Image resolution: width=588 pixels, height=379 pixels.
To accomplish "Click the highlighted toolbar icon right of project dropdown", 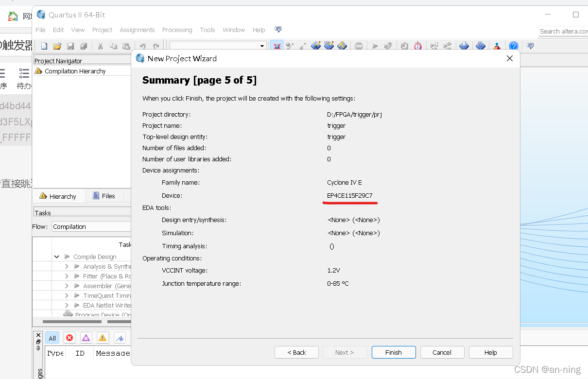I will pyautogui.click(x=277, y=46).
